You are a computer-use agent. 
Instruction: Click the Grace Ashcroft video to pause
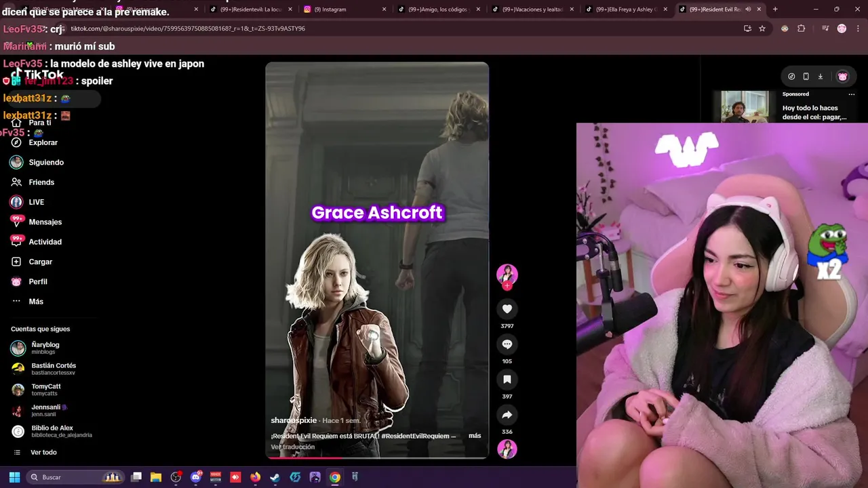(377, 260)
